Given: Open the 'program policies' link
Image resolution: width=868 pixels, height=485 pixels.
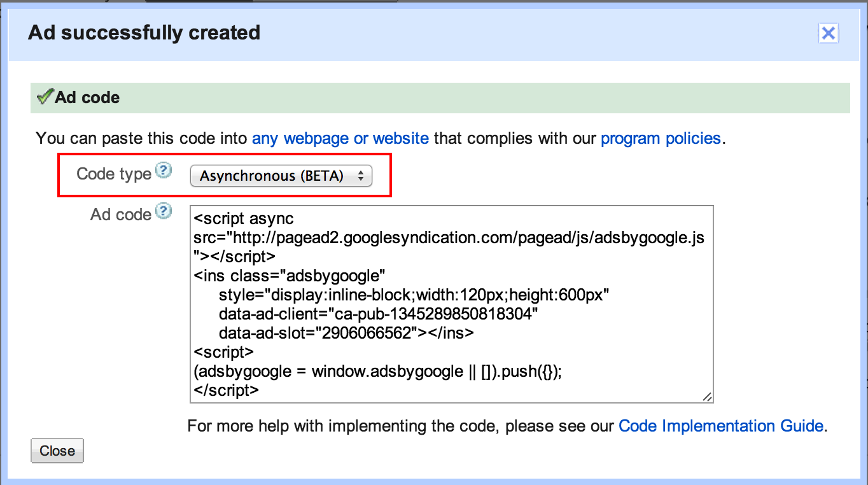Looking at the screenshot, I should point(661,138).
